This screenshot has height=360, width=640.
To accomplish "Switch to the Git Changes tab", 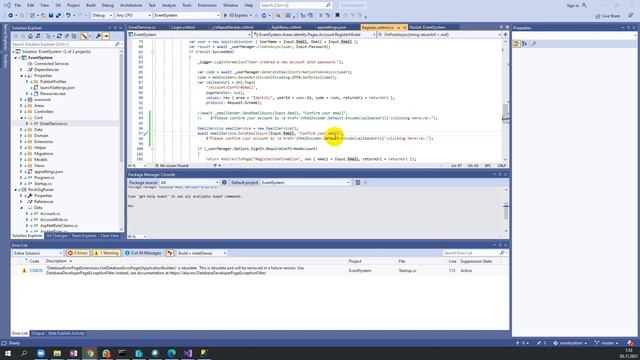I will point(57,236).
